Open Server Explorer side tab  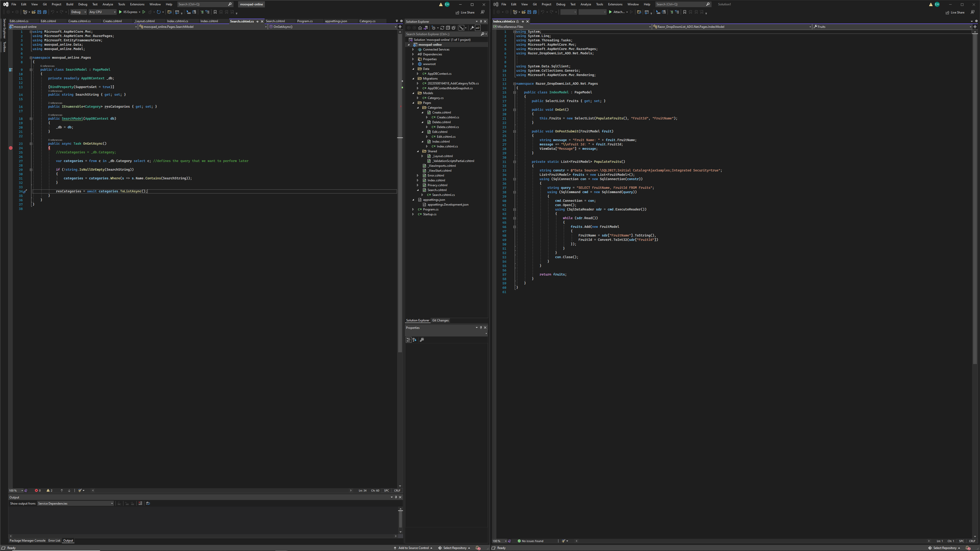(x=4, y=29)
